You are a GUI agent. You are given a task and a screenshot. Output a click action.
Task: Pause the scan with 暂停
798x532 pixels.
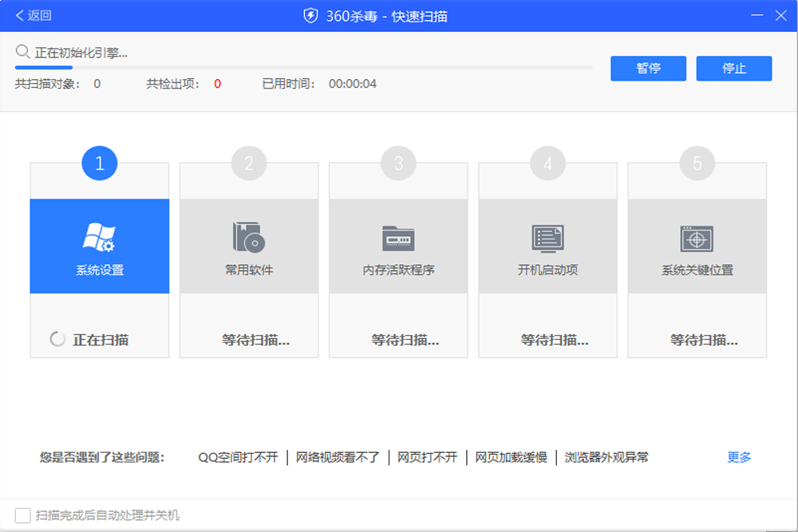[x=648, y=68]
